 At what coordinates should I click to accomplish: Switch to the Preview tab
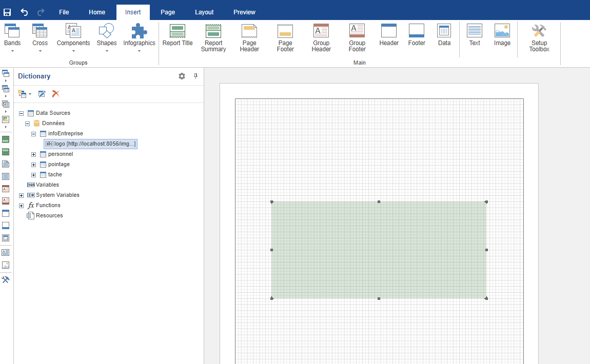pyautogui.click(x=244, y=12)
